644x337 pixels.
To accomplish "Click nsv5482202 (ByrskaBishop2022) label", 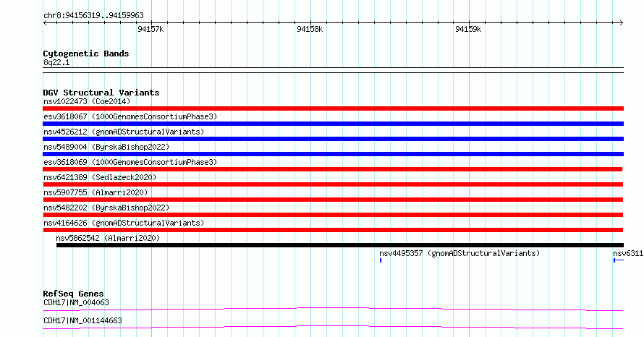I will coord(106,208).
